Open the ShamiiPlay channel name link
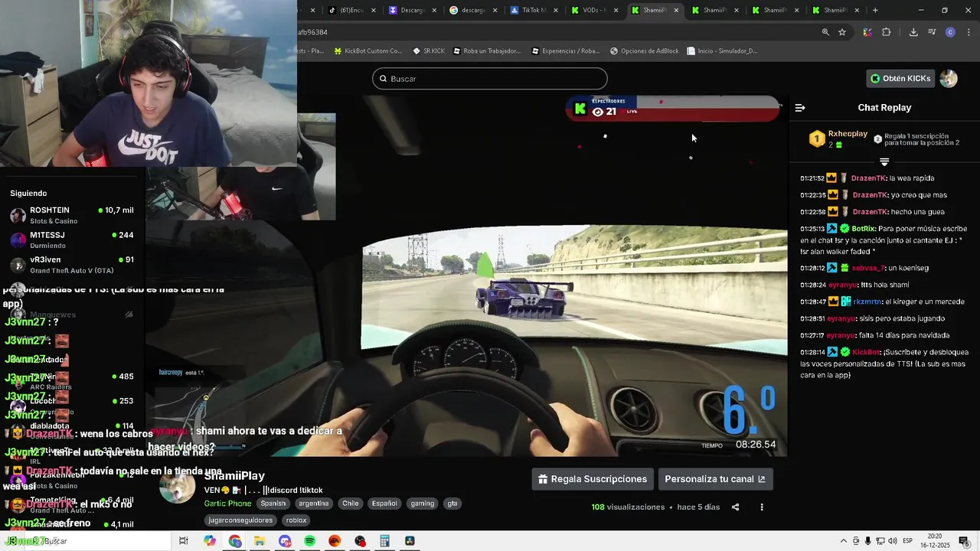 (x=234, y=476)
